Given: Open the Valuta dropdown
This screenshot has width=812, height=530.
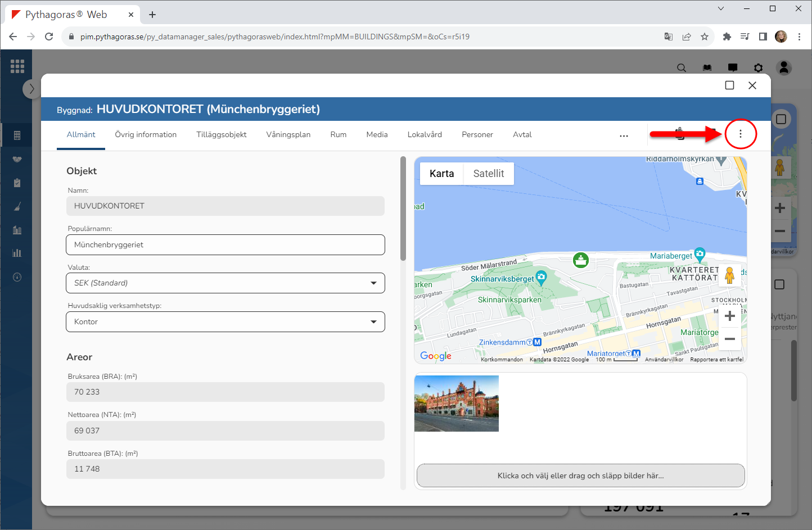Looking at the screenshot, I should pos(225,283).
